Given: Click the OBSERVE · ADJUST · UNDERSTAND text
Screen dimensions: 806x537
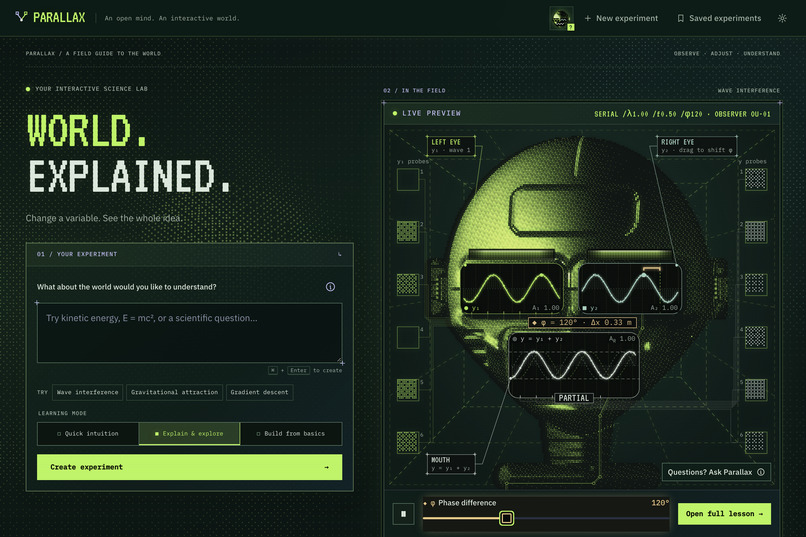Looking at the screenshot, I should tap(727, 53).
